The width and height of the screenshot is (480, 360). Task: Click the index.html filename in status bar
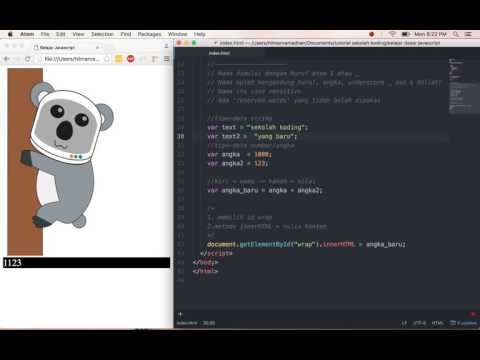[x=187, y=323]
